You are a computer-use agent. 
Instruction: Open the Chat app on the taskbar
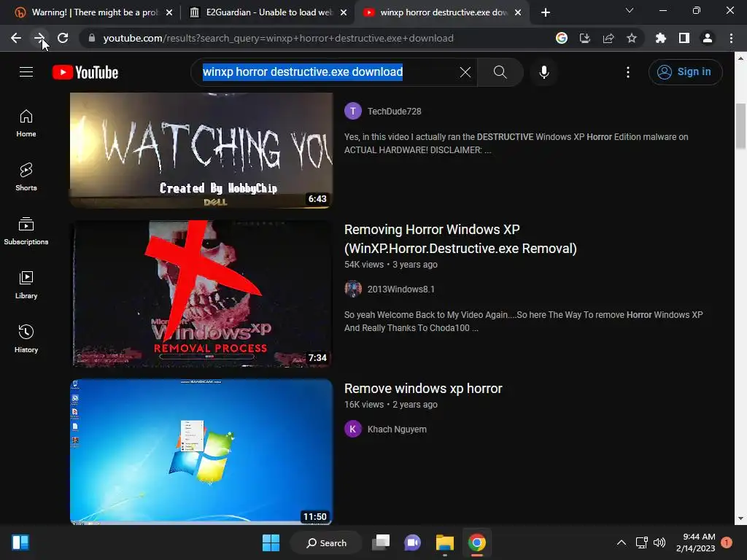click(x=413, y=542)
